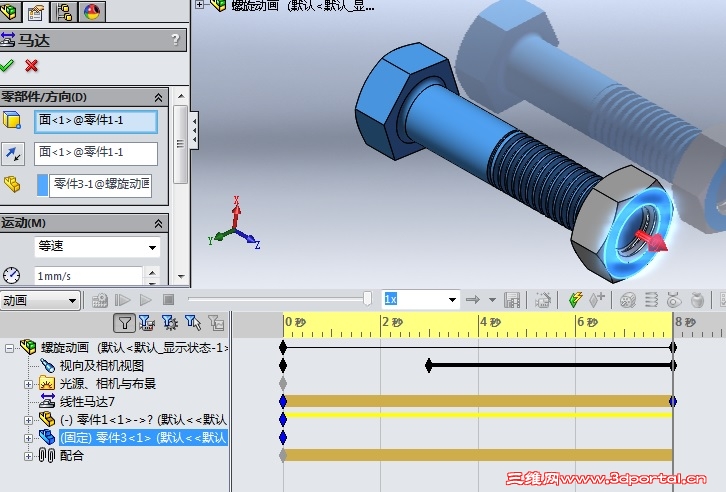Click the motor location field 面<1>@零件1-1
This screenshot has height=492, width=726.
[96, 121]
